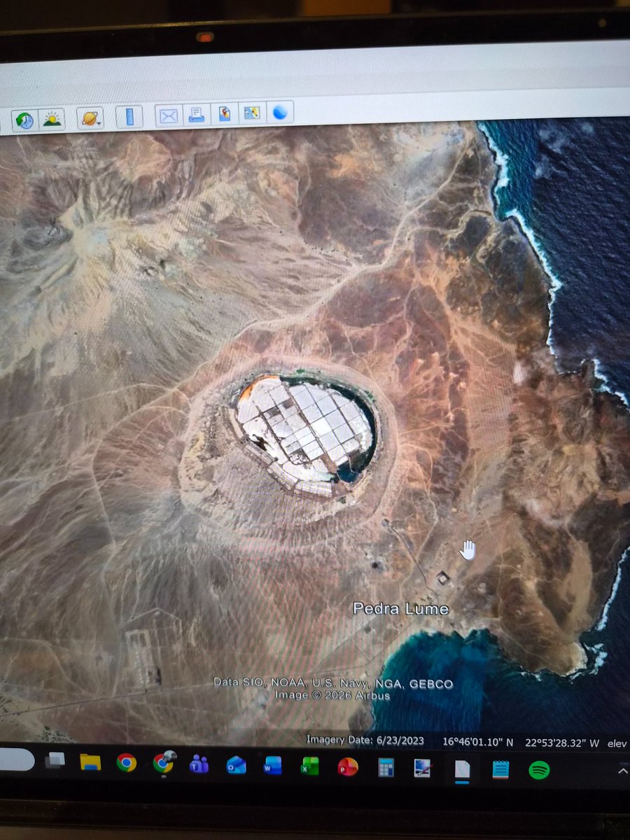Email the current view with envelope icon
630x840 pixels.
168,115
